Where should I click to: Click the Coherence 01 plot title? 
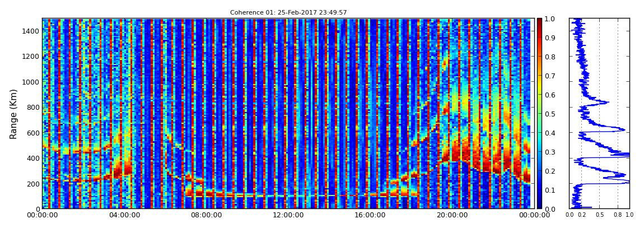[288, 13]
